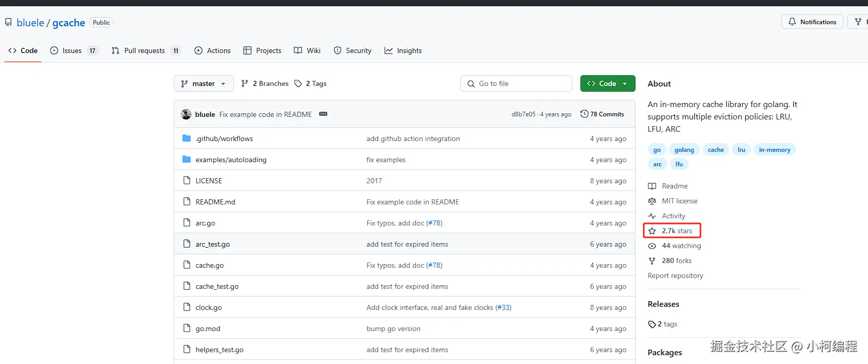
Task: Open the 78 Commits history link
Action: tap(602, 114)
